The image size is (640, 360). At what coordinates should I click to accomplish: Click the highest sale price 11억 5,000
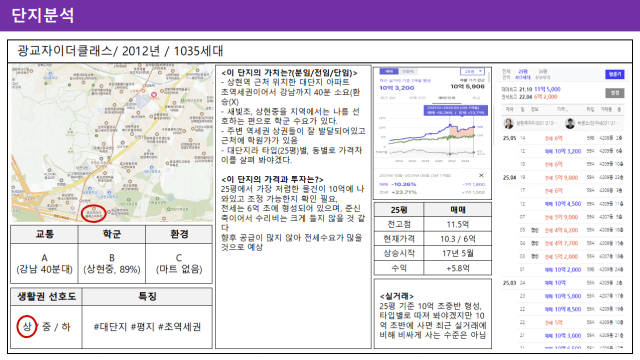coord(547,89)
